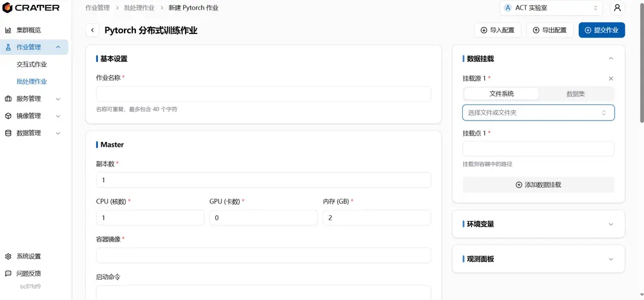644x300 pixels.
Task: Click the 导入配置 button
Action: tap(498, 30)
